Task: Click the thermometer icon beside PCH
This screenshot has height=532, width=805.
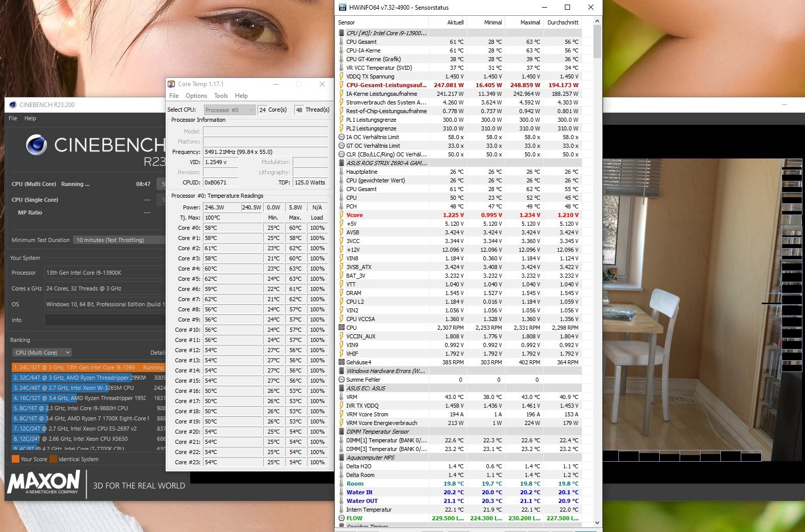Action: tap(342, 206)
